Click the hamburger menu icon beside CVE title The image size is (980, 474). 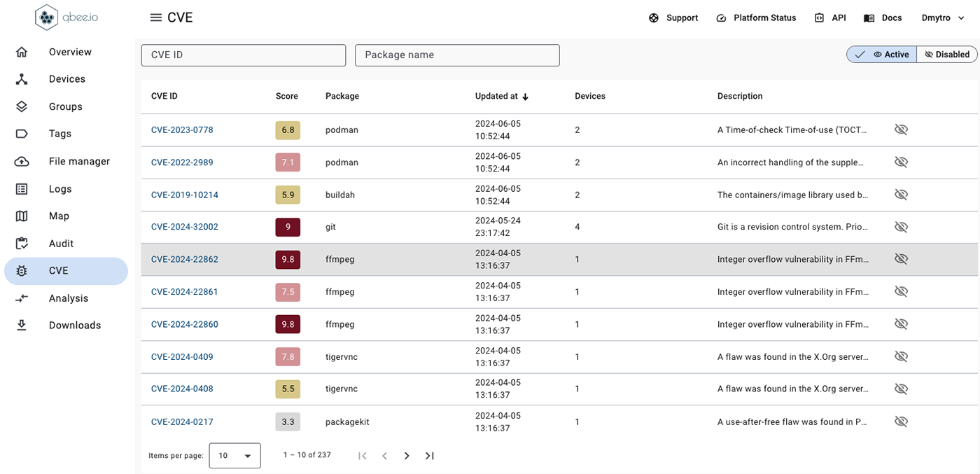click(156, 18)
